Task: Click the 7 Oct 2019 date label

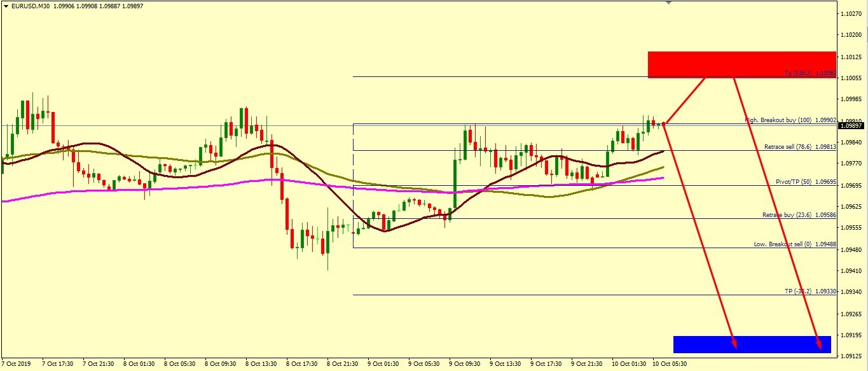Action: click(x=17, y=364)
